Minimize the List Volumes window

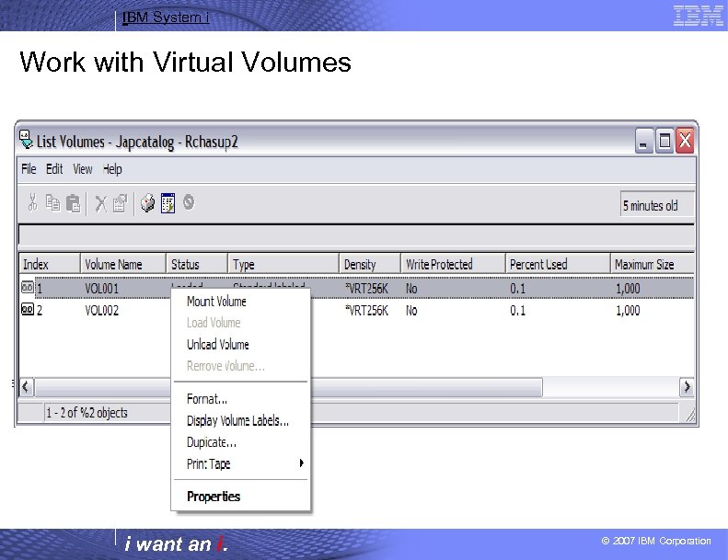pos(643,141)
